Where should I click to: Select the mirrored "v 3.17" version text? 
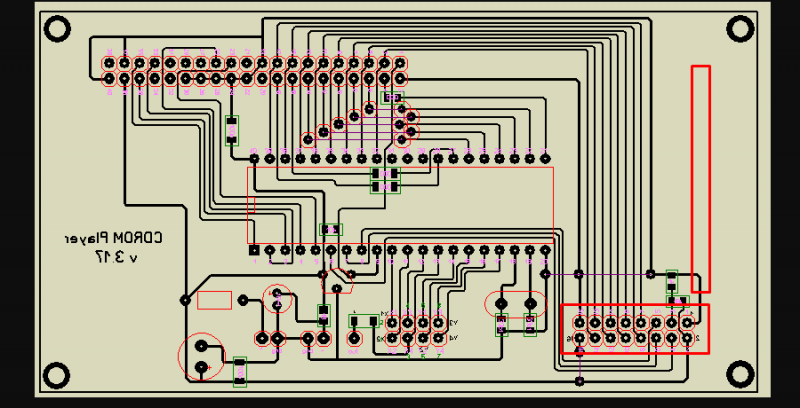[115, 257]
